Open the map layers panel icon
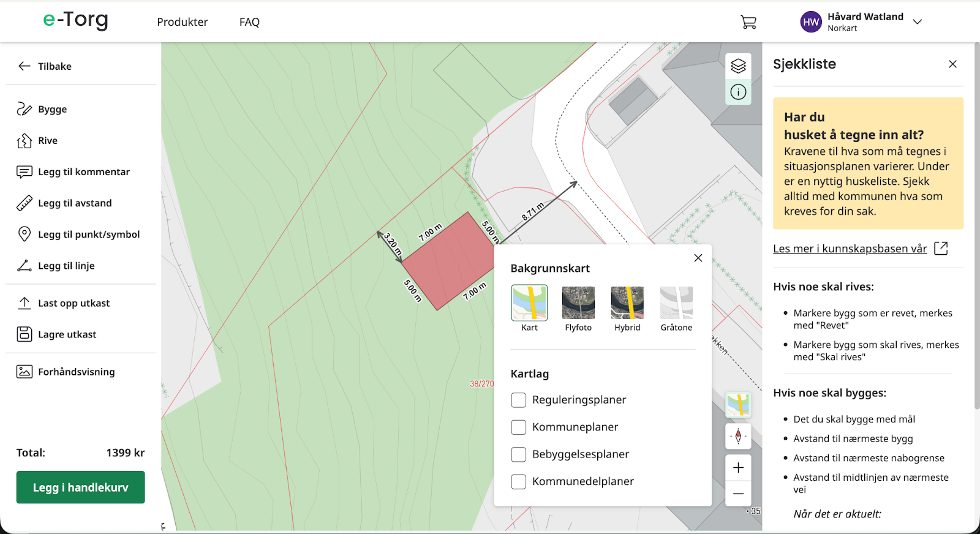Image resolution: width=980 pixels, height=534 pixels. [738, 66]
